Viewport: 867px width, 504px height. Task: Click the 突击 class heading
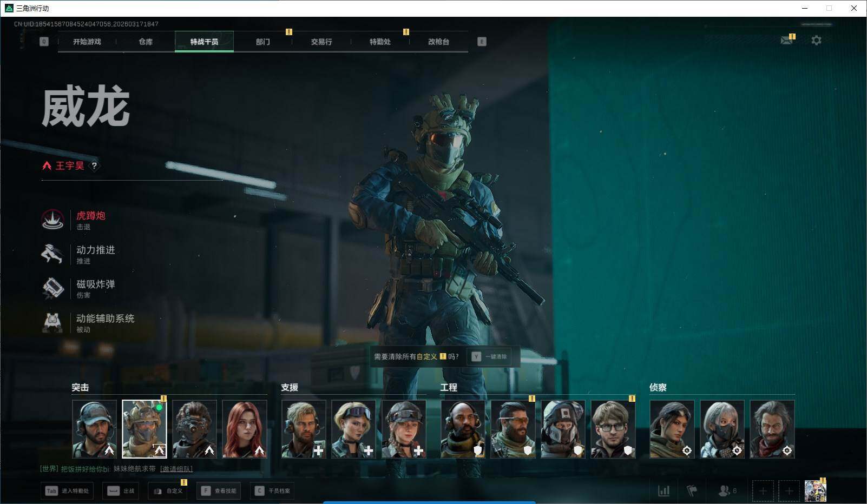(x=80, y=387)
